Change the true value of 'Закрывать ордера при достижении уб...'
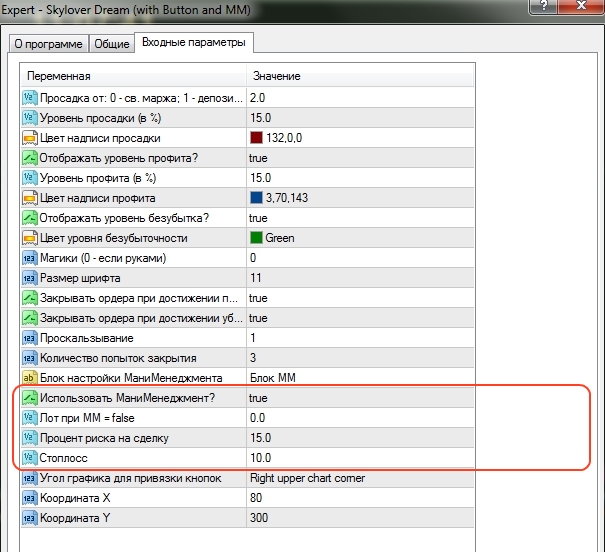This screenshot has width=605, height=552. point(259,318)
